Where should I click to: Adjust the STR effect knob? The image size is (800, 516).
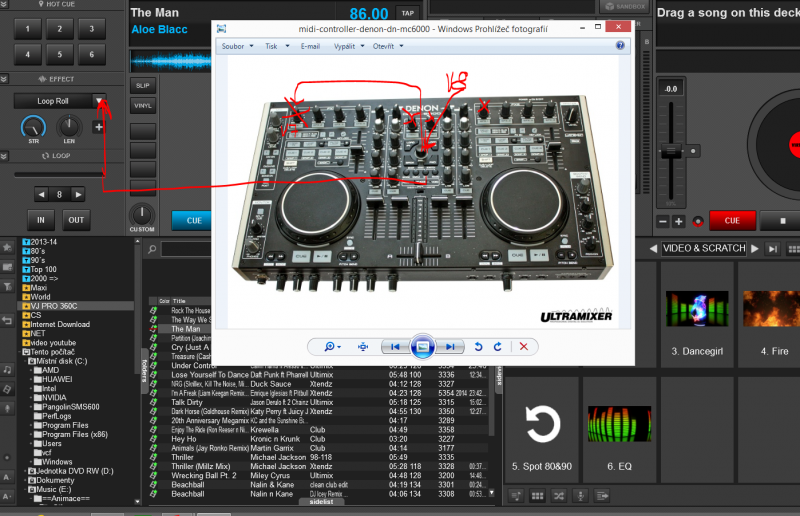(x=34, y=127)
